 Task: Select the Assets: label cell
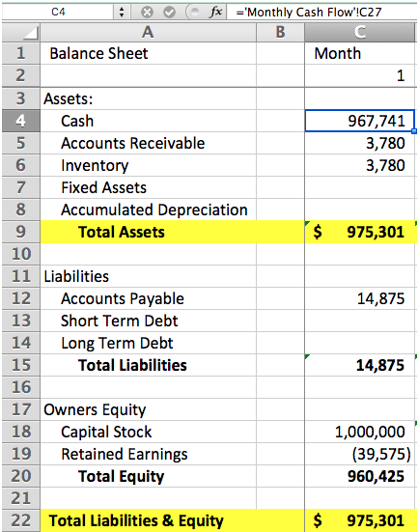pos(148,98)
